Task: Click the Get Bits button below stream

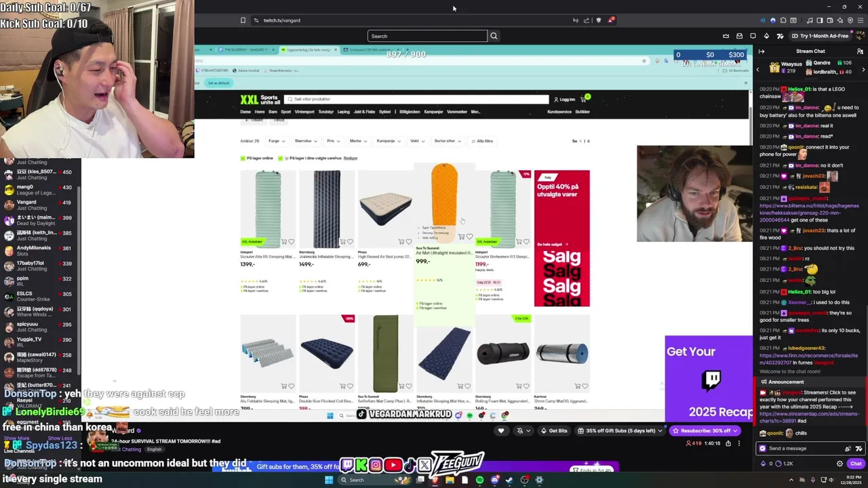Action: point(554,430)
